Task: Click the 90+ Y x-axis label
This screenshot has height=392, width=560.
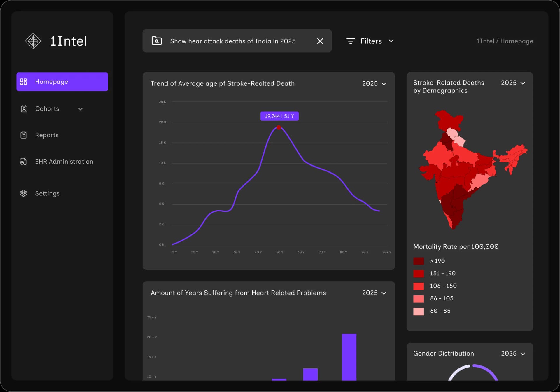Action: coord(387,252)
